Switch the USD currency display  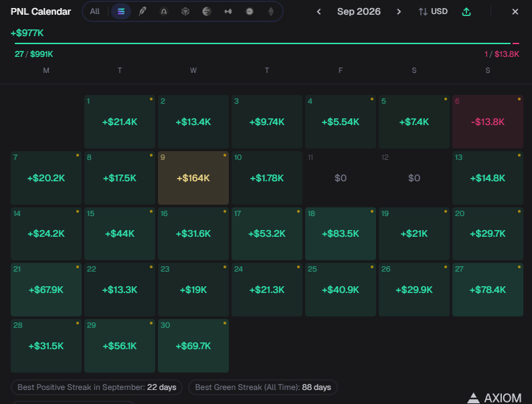pyautogui.click(x=433, y=11)
